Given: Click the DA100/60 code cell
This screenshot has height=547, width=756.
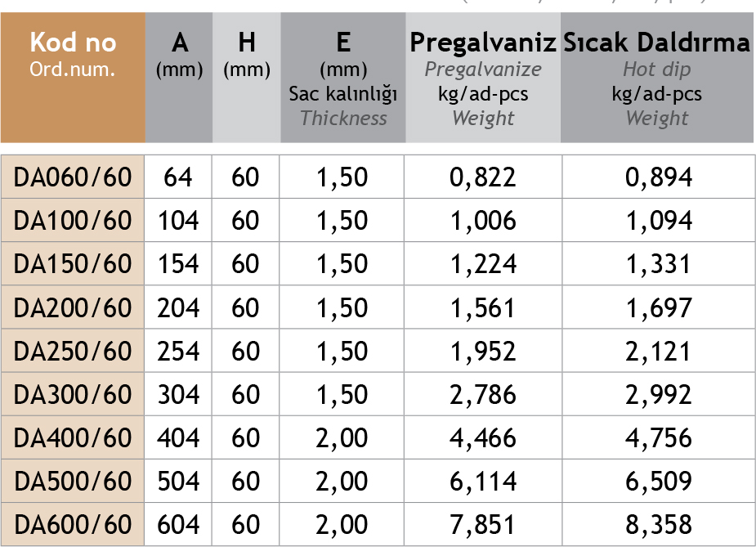Looking at the screenshot, I should 73,221.
